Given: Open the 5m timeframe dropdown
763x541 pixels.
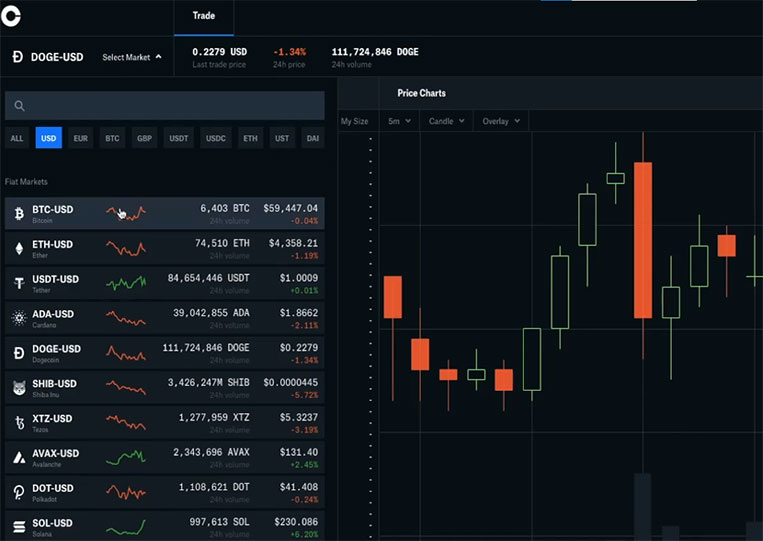Looking at the screenshot, I should point(399,121).
